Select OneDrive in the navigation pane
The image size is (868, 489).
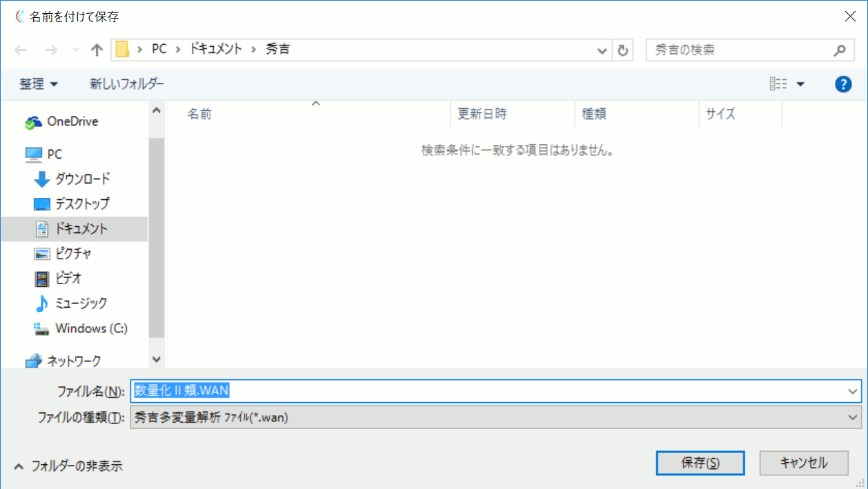72,121
